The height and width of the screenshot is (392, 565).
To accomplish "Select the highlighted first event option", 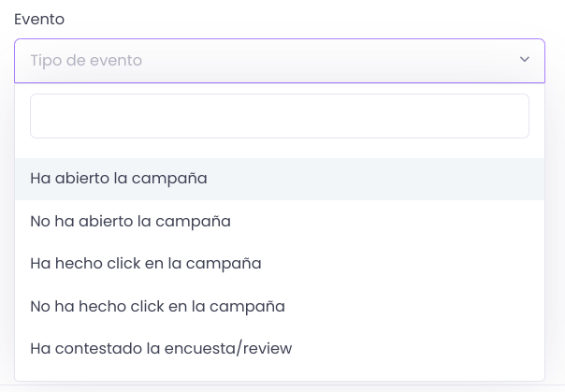I will [x=280, y=179].
